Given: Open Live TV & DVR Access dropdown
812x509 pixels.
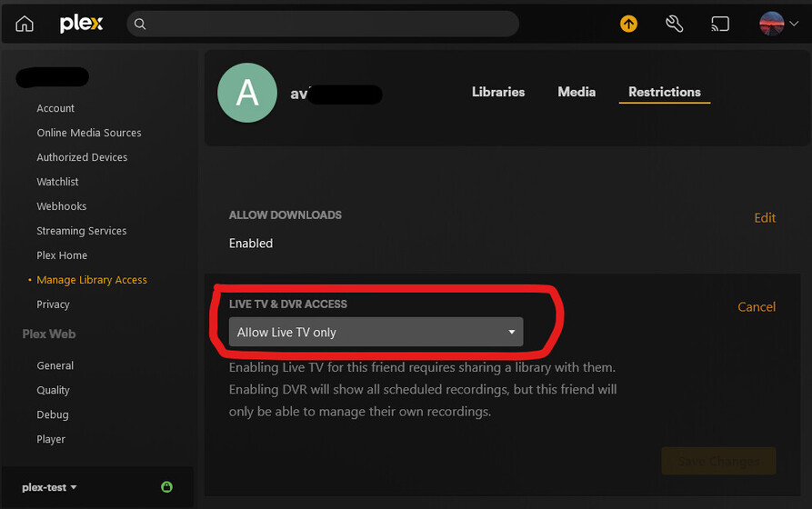Looking at the screenshot, I should pyautogui.click(x=376, y=332).
